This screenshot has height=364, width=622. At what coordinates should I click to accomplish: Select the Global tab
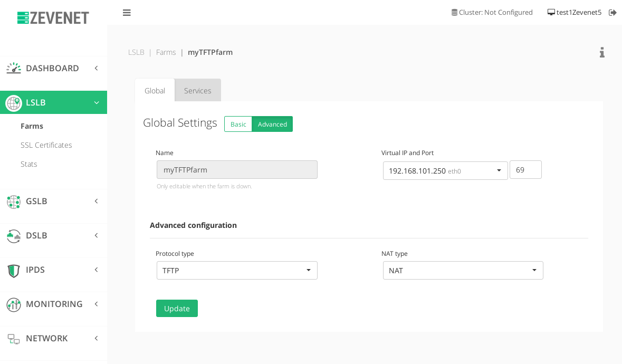155,91
